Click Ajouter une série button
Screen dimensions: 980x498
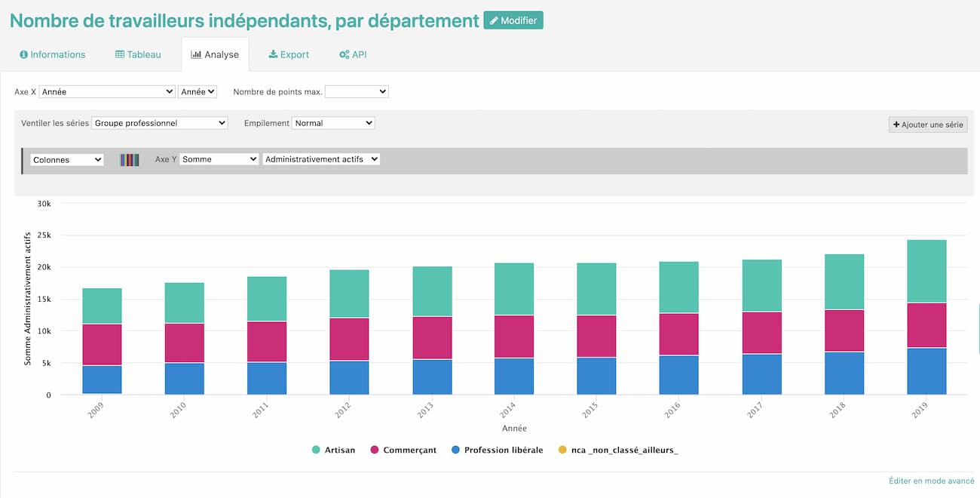click(x=927, y=124)
